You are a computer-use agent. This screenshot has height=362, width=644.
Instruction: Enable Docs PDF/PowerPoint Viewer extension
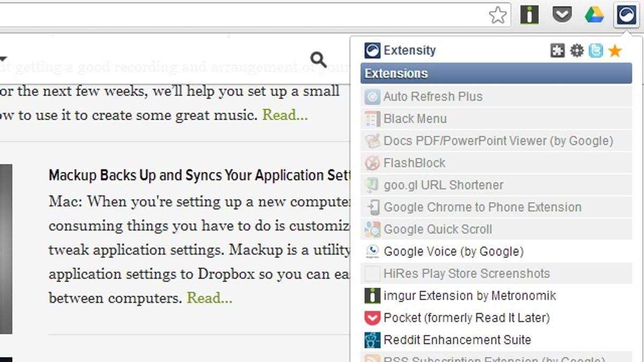point(496,141)
